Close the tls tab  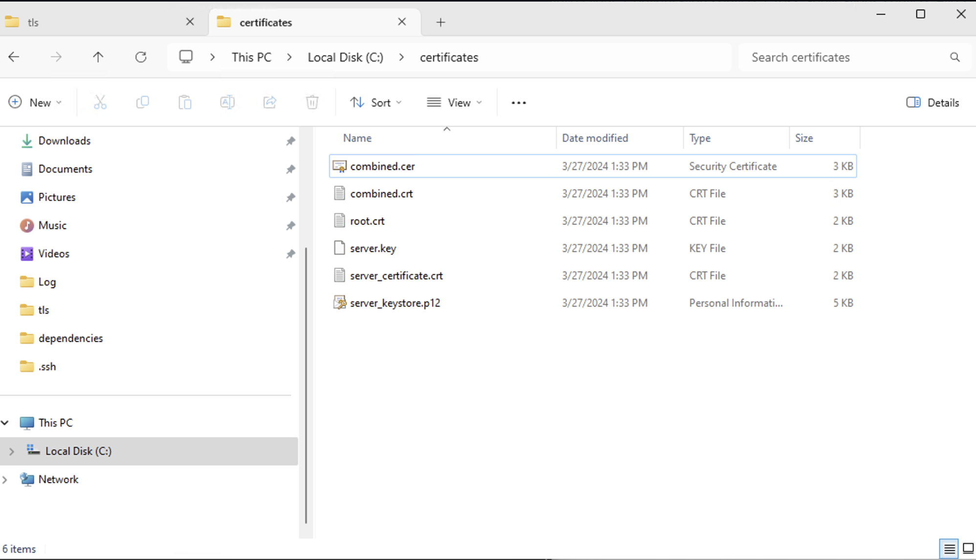pyautogui.click(x=190, y=22)
